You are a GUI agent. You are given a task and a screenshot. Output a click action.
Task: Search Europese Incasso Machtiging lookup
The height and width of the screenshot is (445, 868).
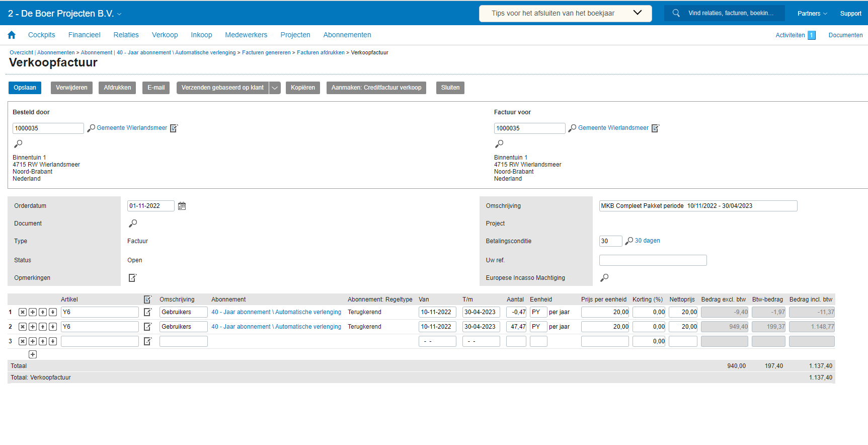tap(604, 277)
